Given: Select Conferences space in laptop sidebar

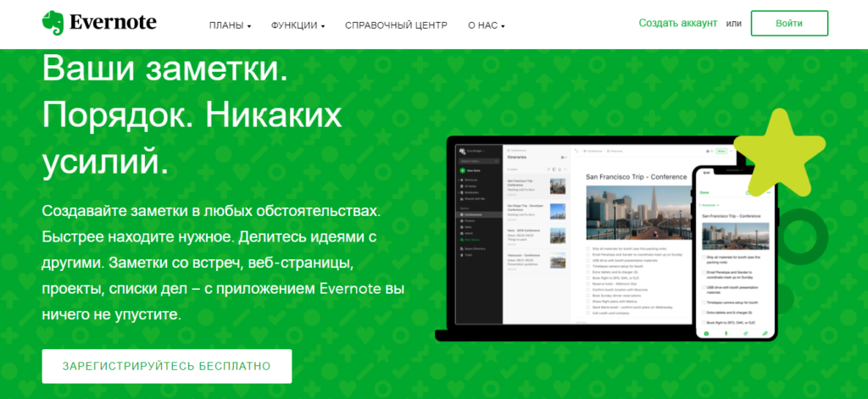Looking at the screenshot, I should 478,214.
